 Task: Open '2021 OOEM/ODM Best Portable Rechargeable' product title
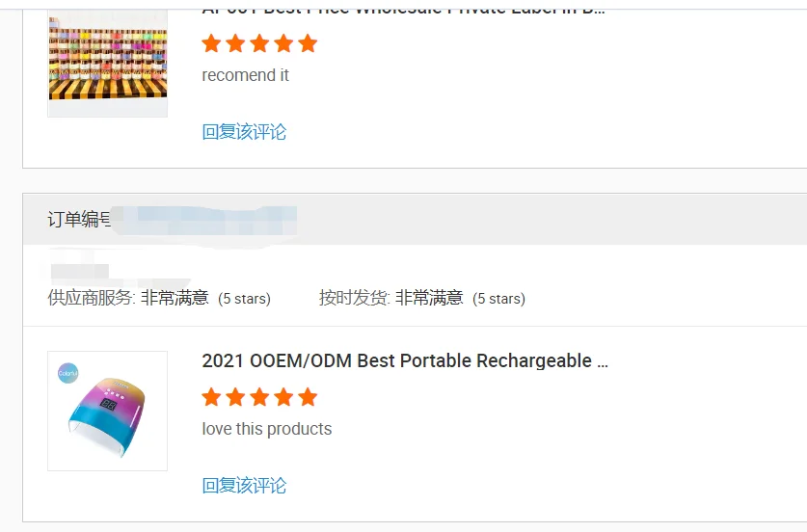(x=405, y=360)
